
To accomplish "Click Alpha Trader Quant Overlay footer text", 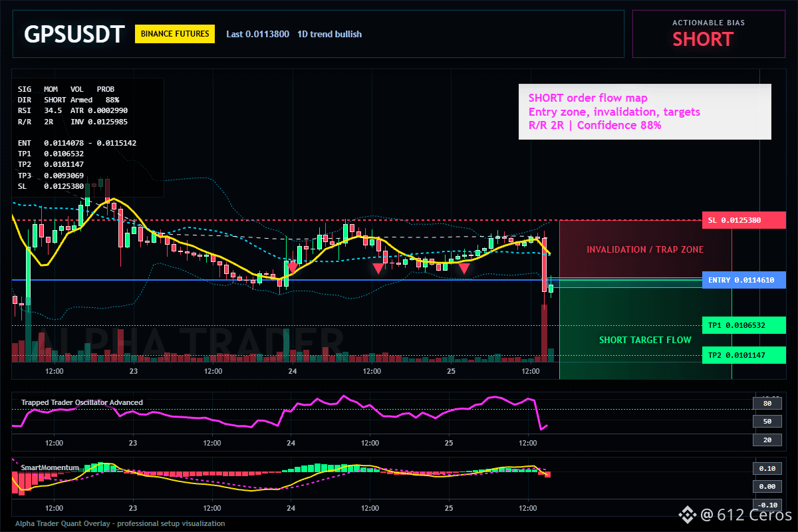I will click(120, 523).
